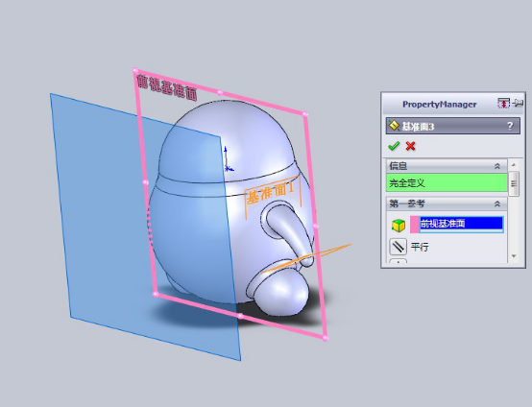This screenshot has height=407, width=532.
Task: Collapse the 第一参考 section chevron
Action: click(x=497, y=203)
